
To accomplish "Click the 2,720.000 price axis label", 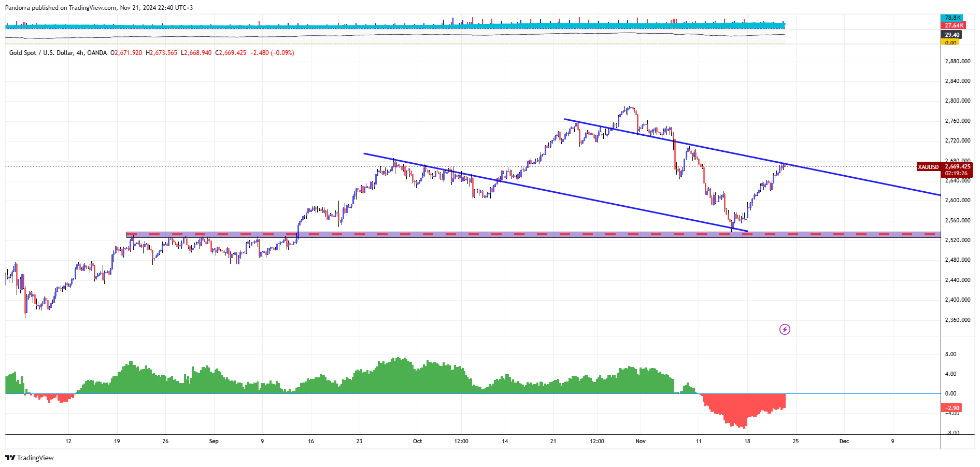I will point(958,140).
